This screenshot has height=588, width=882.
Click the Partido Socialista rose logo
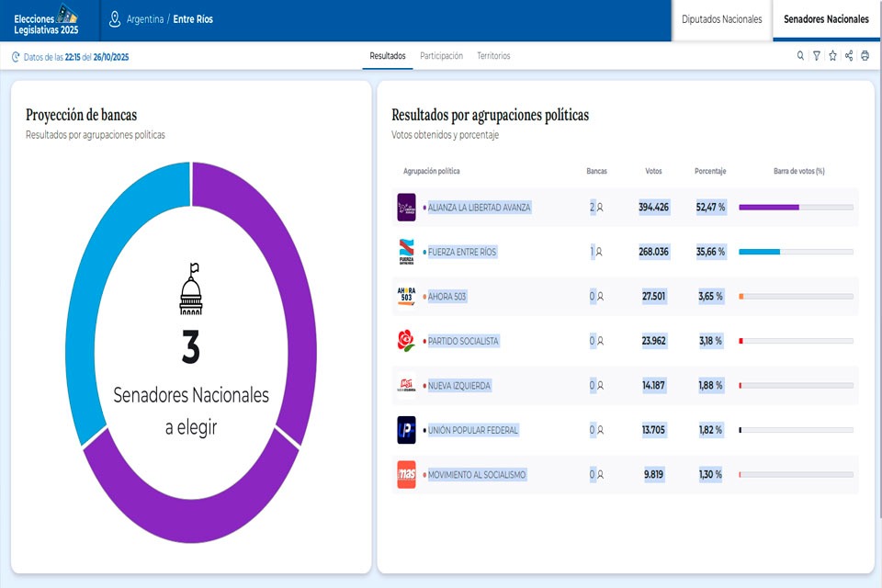pyautogui.click(x=406, y=341)
